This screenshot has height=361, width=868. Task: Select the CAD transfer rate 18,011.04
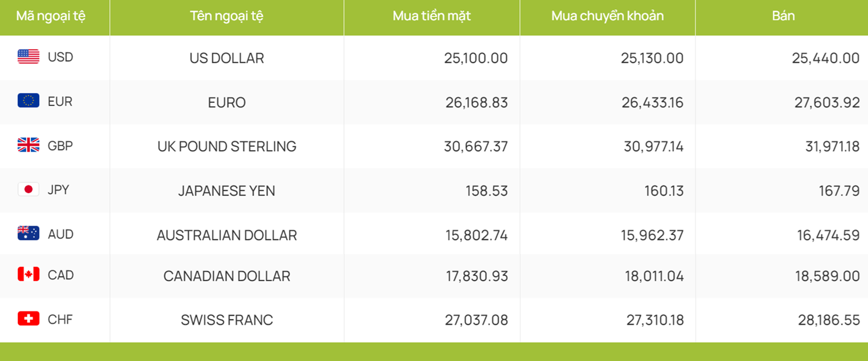click(654, 276)
